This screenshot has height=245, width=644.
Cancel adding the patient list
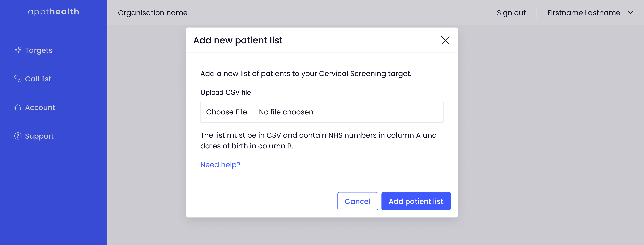[x=357, y=201]
